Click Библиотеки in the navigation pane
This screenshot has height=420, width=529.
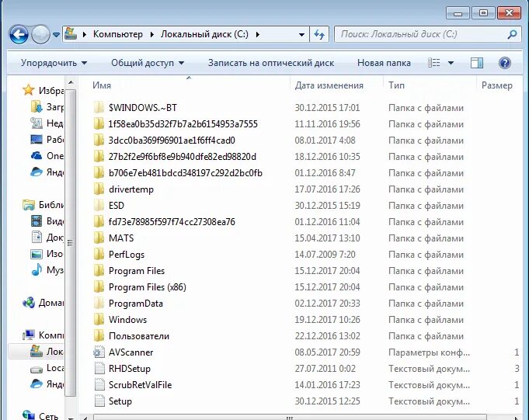tap(43, 205)
